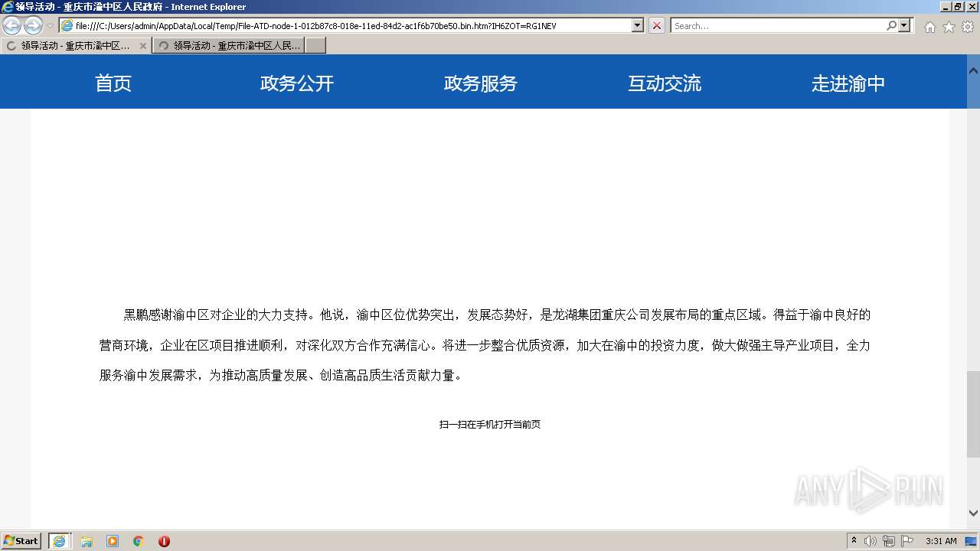Viewport: 980px width, 551px height.
Task: Open the Windows Start button
Action: 21,541
